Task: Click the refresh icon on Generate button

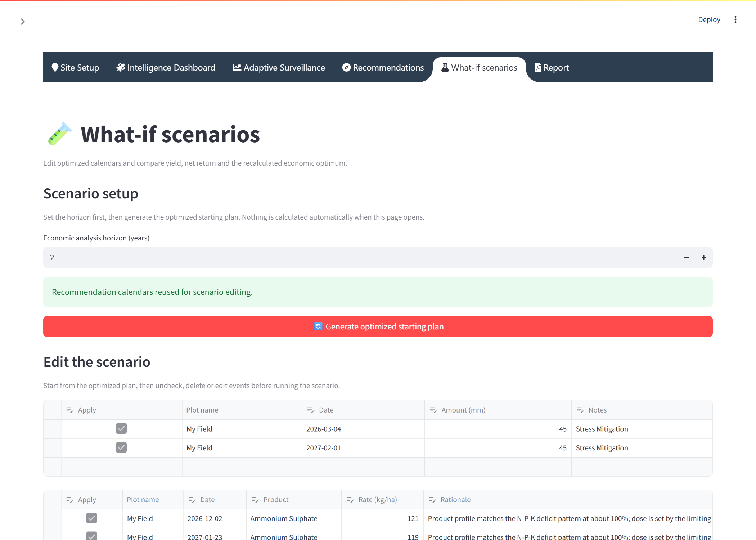Action: [x=318, y=326]
